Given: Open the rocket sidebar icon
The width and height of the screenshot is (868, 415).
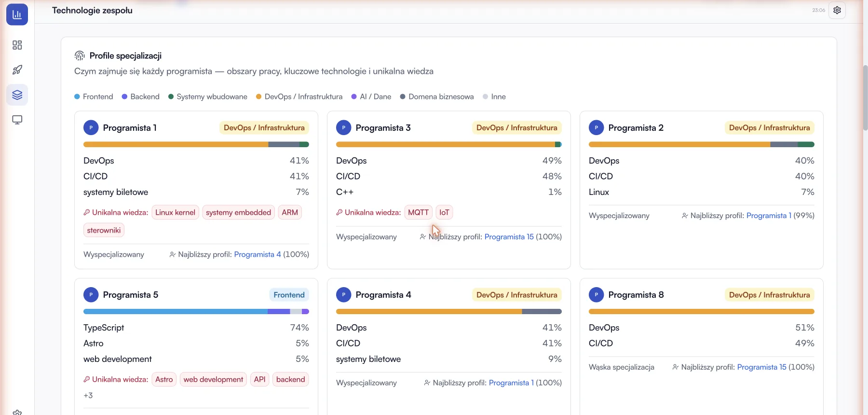Looking at the screenshot, I should (x=17, y=70).
